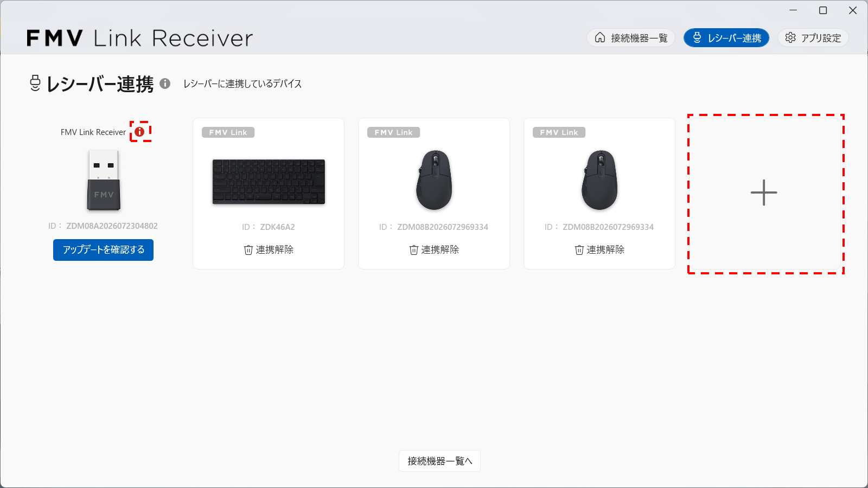The width and height of the screenshot is (868, 488).
Task: Click the アップデートを確認する button
Action: pyautogui.click(x=103, y=250)
